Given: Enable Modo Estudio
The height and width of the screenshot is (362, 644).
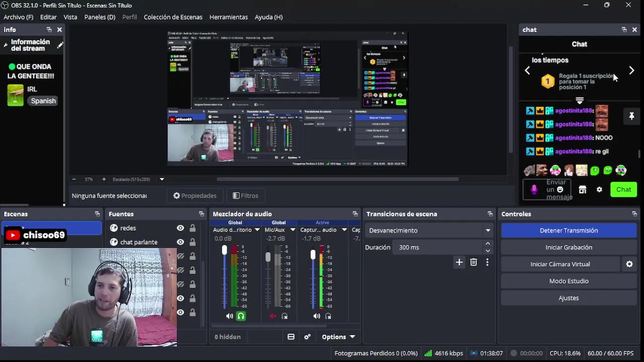Looking at the screenshot, I should click(569, 281).
